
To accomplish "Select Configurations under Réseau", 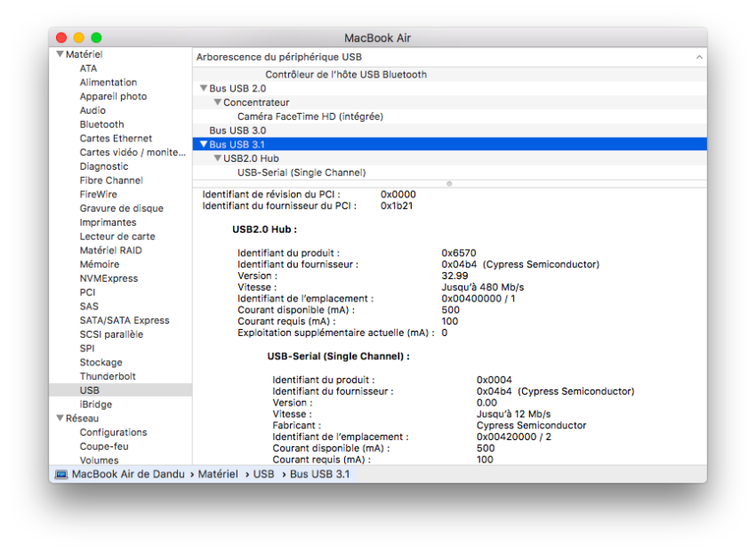I will (113, 432).
